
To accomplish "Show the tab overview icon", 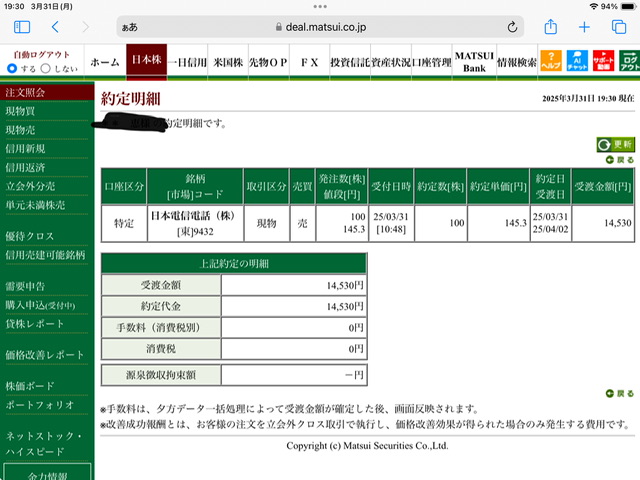I will [x=619, y=27].
